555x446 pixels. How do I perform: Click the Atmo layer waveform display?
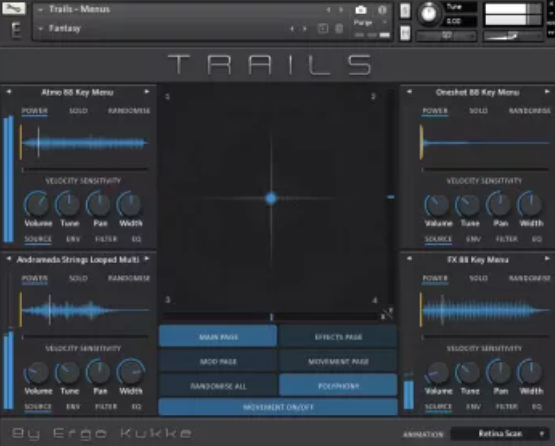[x=85, y=143]
